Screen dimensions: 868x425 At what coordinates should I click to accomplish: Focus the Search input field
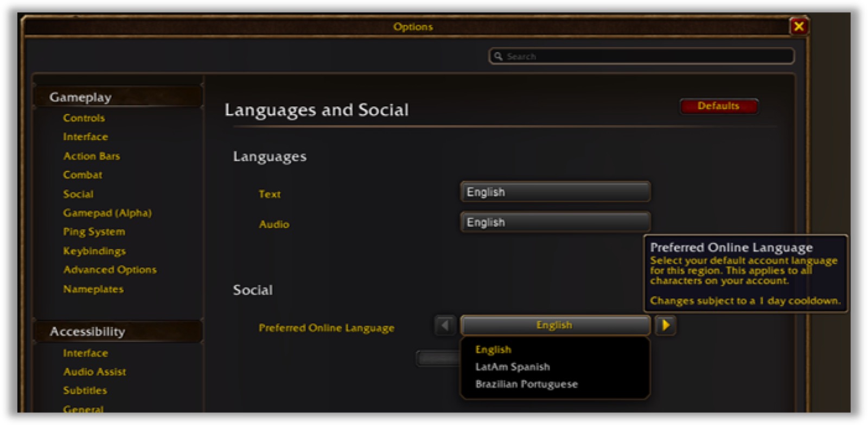[641, 56]
